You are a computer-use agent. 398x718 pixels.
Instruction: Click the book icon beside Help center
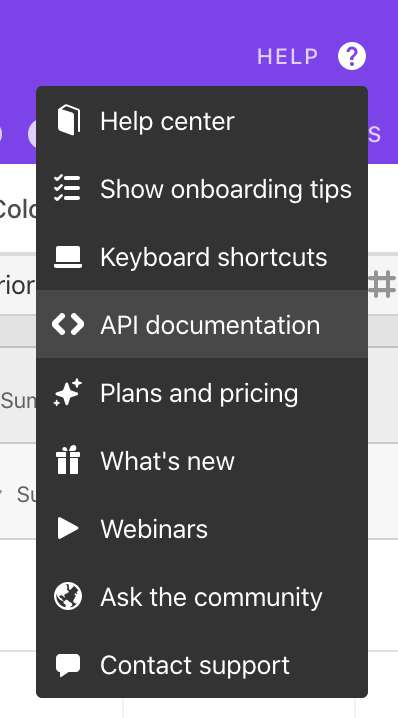pyautogui.click(x=68, y=120)
